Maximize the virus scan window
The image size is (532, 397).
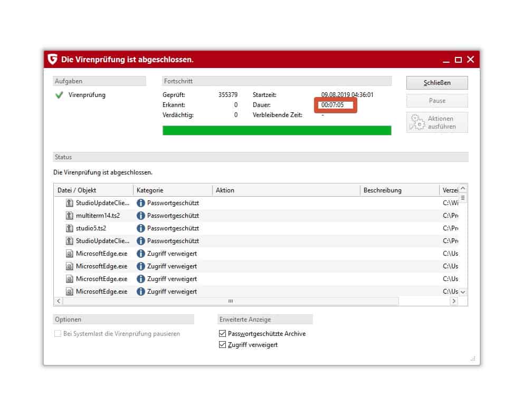pyautogui.click(x=458, y=60)
